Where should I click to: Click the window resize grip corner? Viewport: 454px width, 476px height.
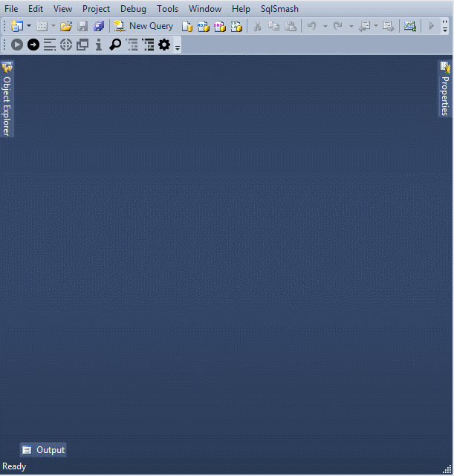click(x=447, y=469)
